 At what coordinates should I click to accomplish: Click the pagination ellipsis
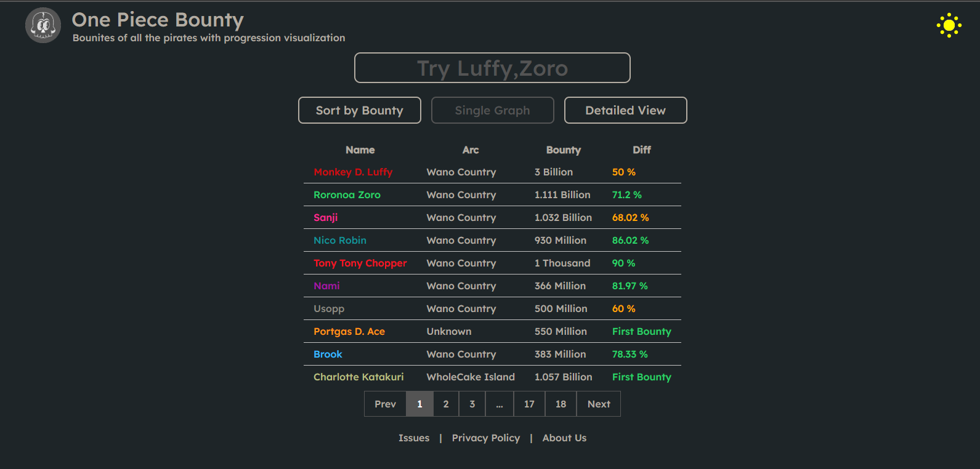click(500, 404)
